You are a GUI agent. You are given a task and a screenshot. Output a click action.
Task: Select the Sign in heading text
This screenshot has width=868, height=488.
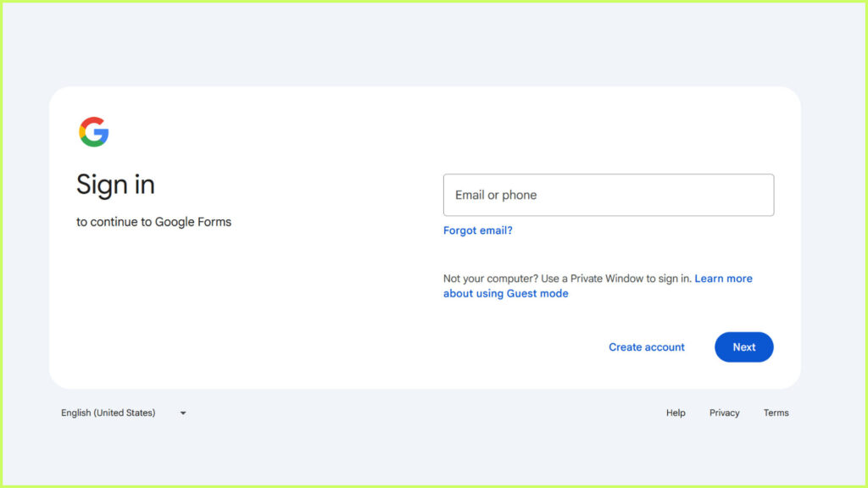coord(115,184)
